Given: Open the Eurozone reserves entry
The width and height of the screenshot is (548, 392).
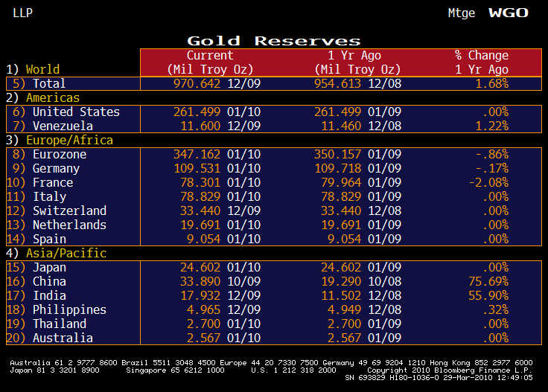Looking at the screenshot, I should point(60,154).
